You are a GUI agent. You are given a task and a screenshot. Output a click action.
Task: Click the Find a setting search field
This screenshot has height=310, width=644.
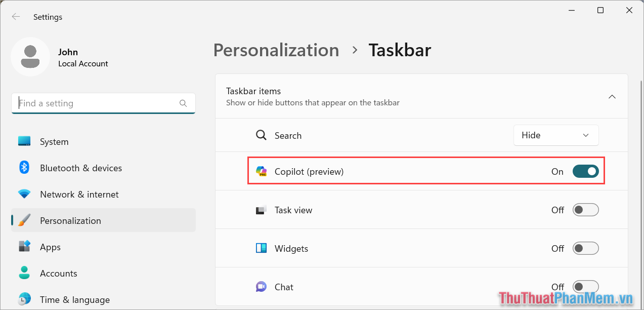[x=103, y=103]
